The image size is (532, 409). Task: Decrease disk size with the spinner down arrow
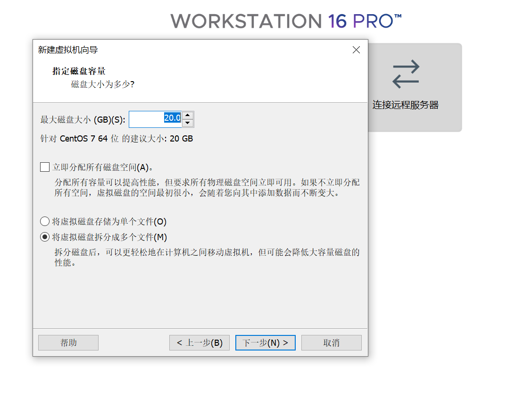[x=188, y=123]
